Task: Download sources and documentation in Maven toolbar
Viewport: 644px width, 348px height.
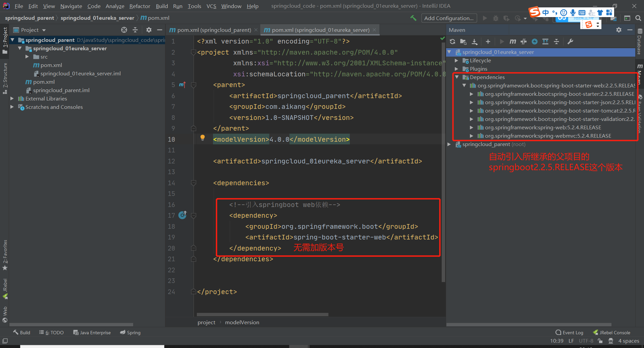Action: coord(475,42)
